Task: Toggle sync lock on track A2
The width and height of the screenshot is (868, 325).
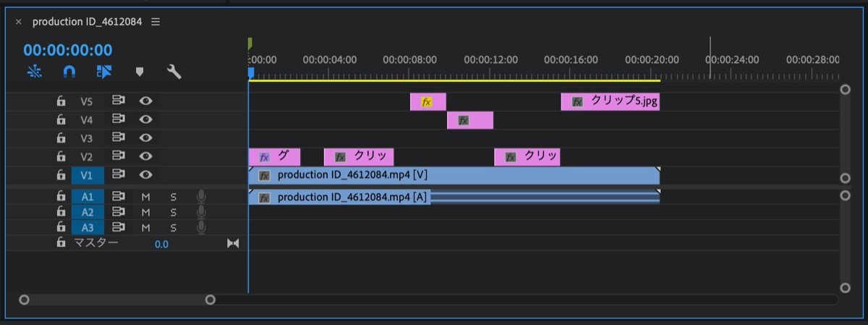Action: point(119,211)
